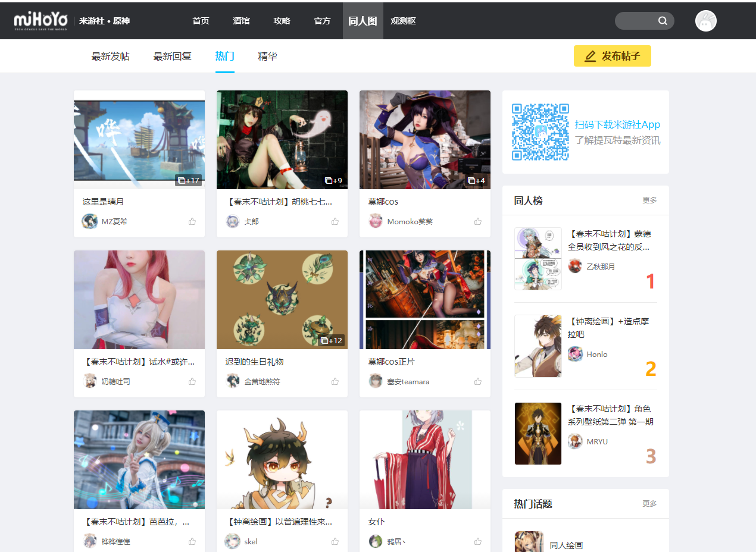Image resolution: width=756 pixels, height=552 pixels.
Task: Open the 莫娜cos thumbnail image
Action: (425, 140)
